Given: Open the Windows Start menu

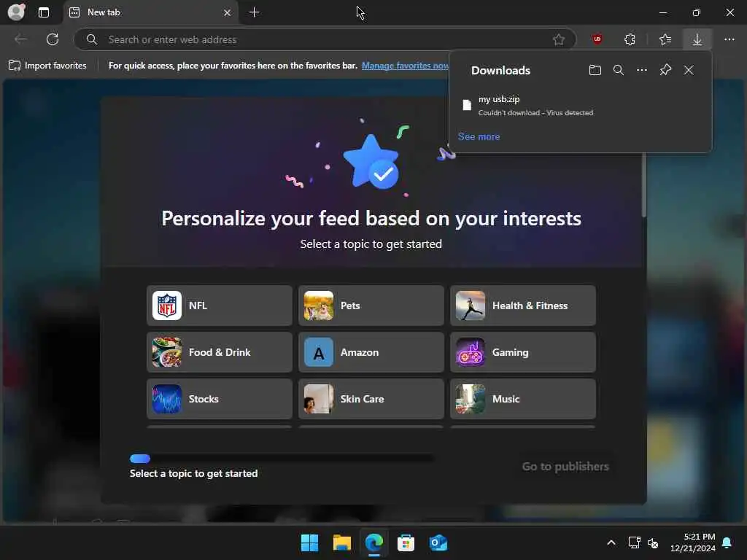Looking at the screenshot, I should point(309,542).
